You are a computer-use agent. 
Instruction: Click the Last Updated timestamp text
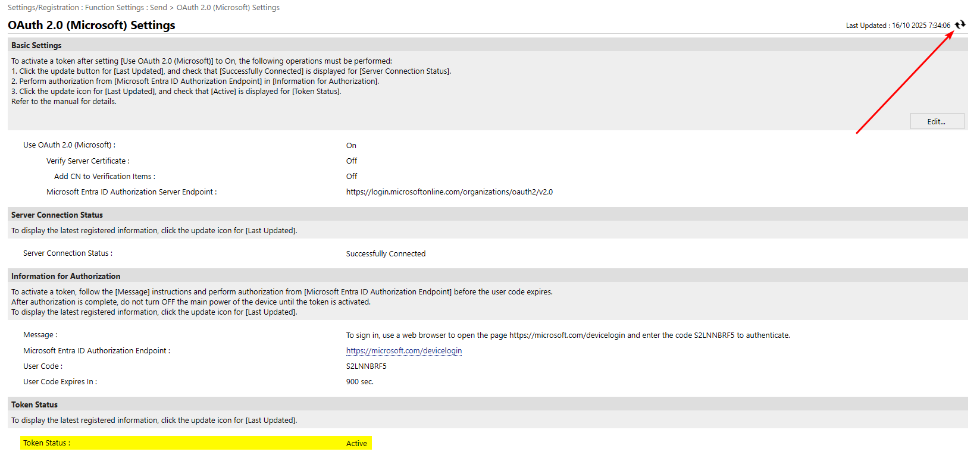[897, 26]
